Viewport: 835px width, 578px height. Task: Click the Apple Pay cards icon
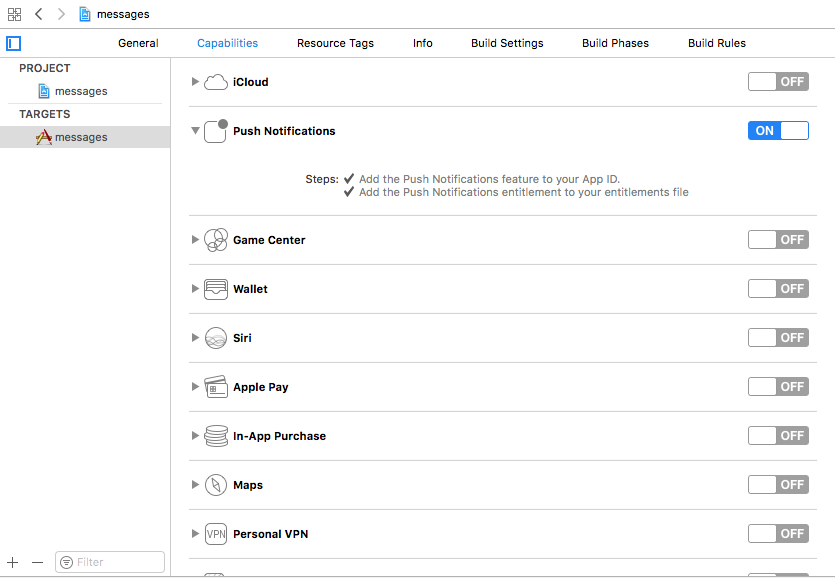216,387
